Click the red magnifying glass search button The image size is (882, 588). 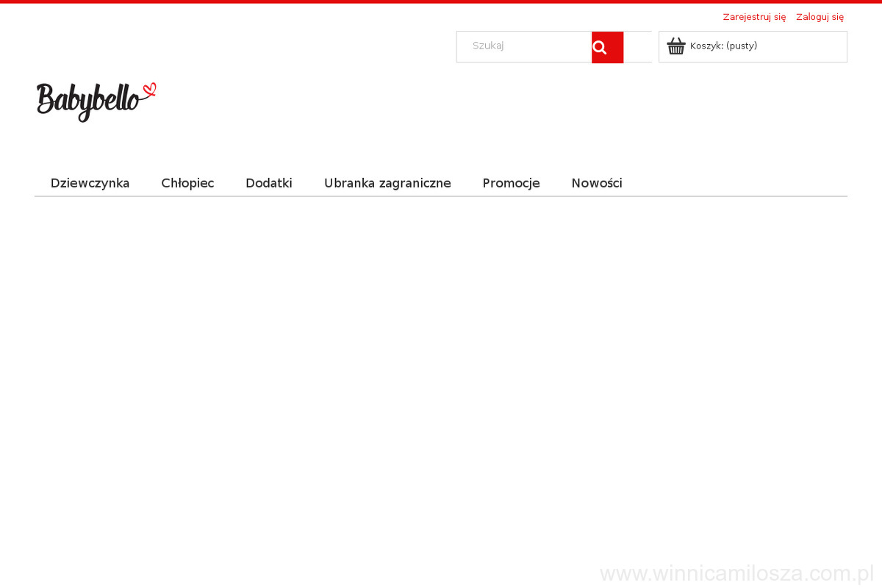607,47
